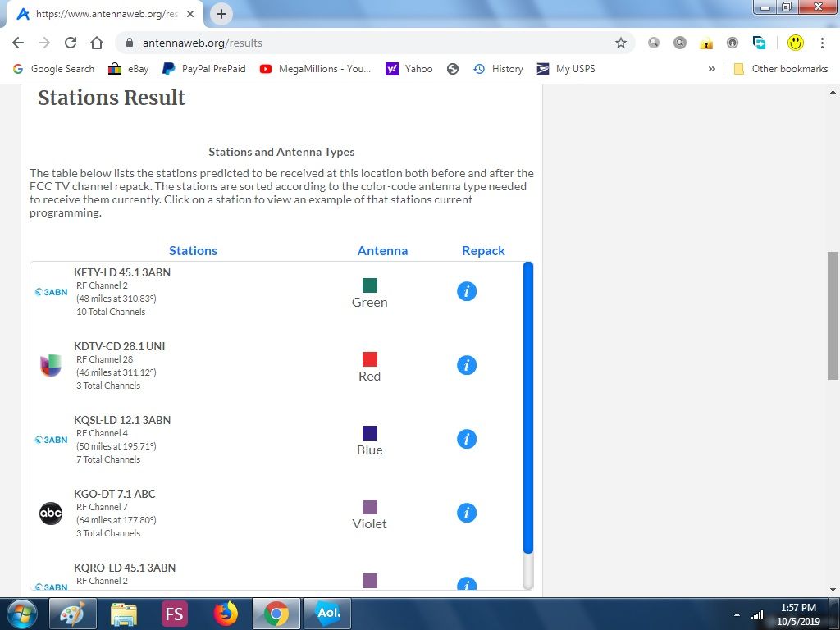Click the smiley face profile icon
840x630 pixels.
[796, 43]
